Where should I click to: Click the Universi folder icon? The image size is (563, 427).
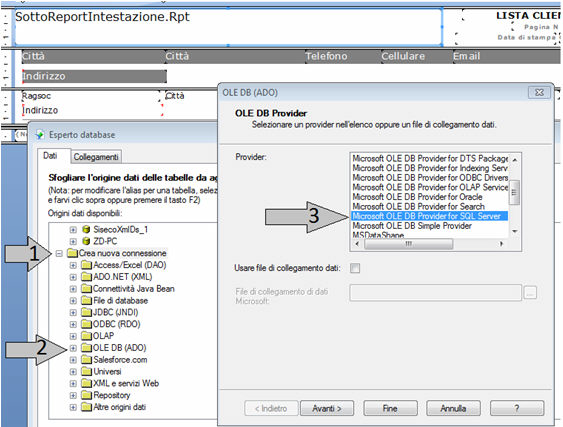click(87, 371)
